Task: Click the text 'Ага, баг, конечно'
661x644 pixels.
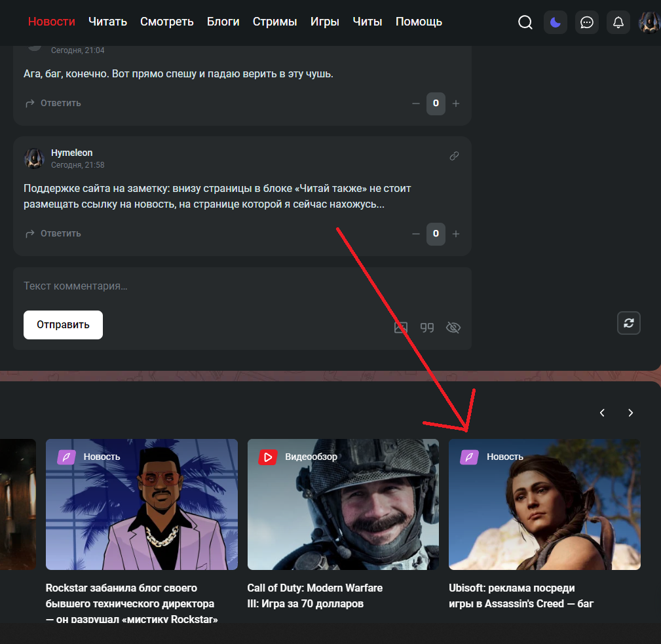Action: (66, 74)
